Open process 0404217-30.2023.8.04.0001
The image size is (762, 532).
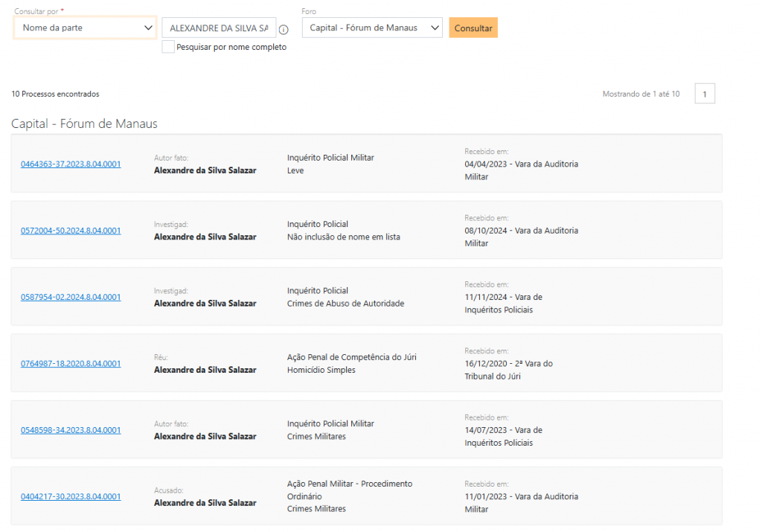(71, 496)
